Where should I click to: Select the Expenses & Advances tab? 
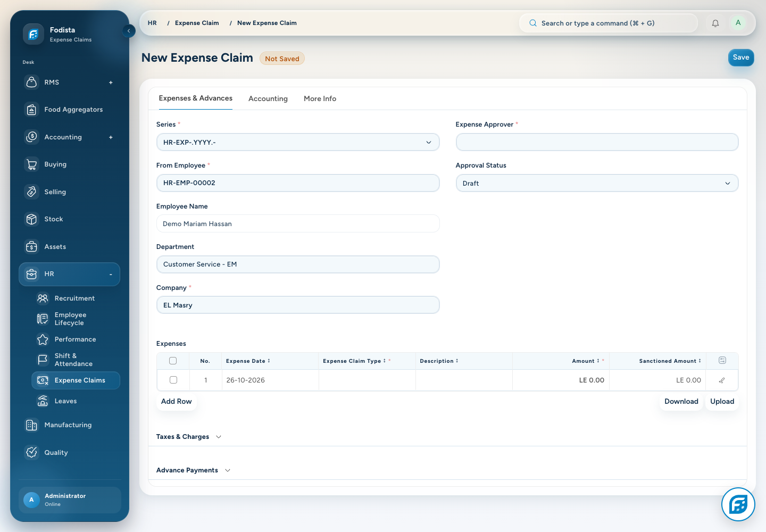(x=196, y=98)
